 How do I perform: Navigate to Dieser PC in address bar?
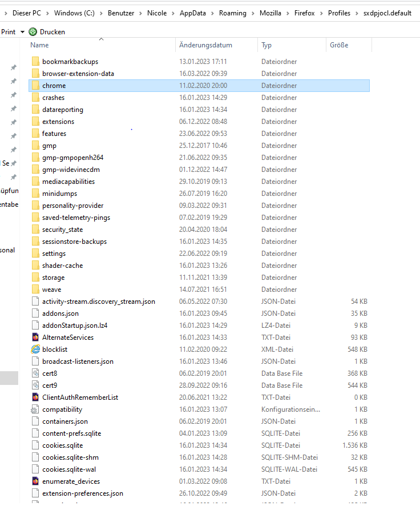(x=27, y=13)
